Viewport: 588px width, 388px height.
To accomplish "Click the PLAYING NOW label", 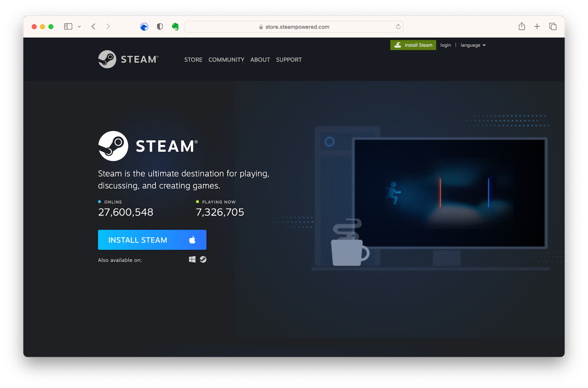I will click(x=219, y=202).
